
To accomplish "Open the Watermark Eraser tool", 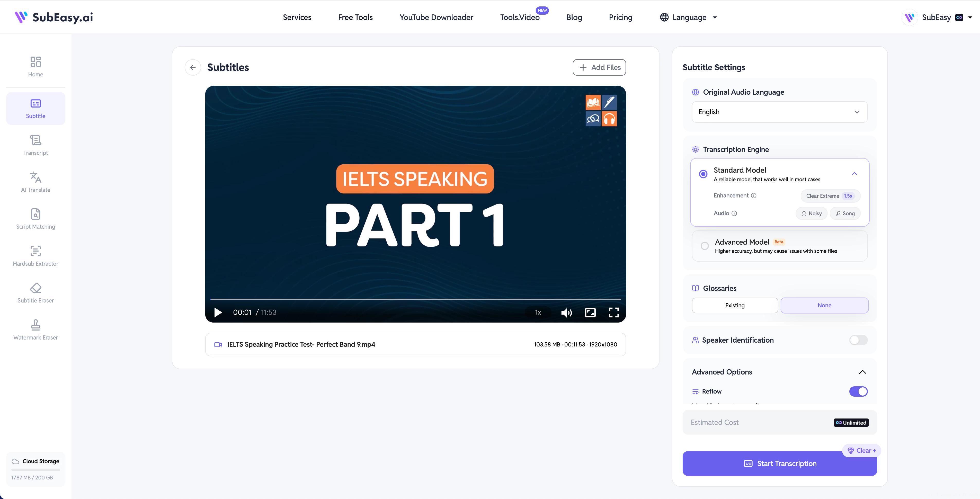I will [x=35, y=330].
